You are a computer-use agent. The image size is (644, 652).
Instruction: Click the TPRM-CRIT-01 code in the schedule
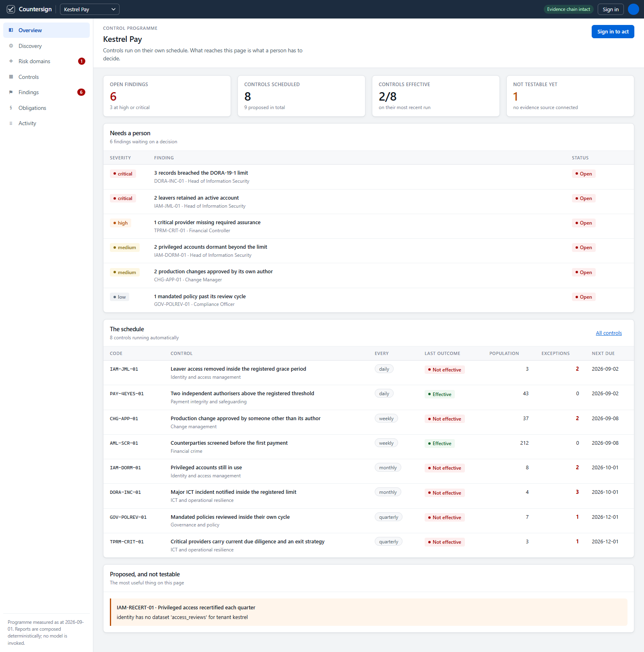(x=127, y=542)
